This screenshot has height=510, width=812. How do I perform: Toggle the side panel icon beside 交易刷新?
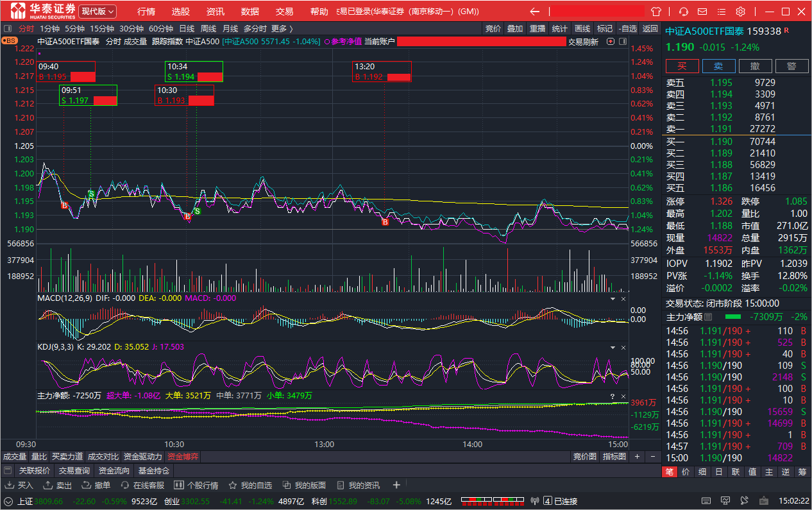pyautogui.click(x=622, y=42)
